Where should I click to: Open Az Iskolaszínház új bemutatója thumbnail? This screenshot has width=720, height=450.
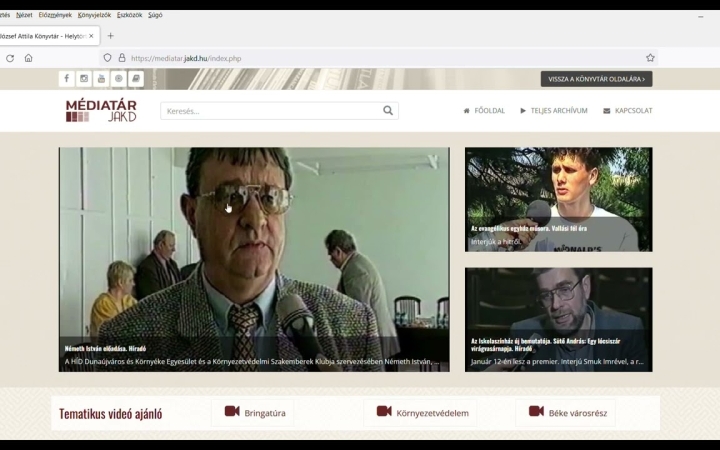point(558,320)
